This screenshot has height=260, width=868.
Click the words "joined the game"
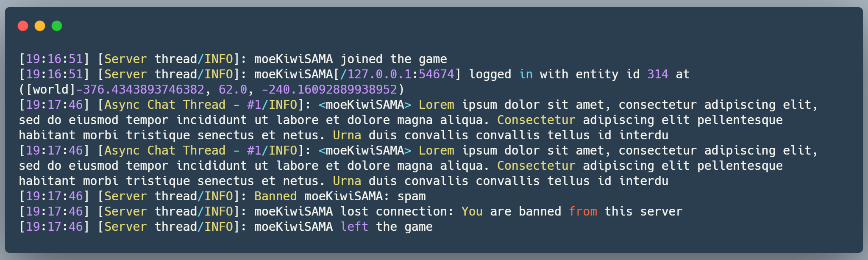(x=394, y=59)
